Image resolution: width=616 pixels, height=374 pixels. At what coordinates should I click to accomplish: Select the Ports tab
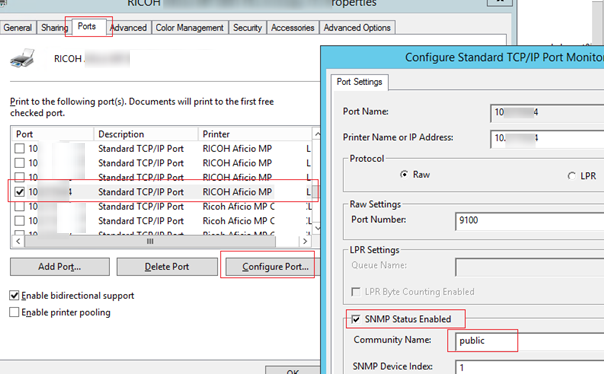87,27
